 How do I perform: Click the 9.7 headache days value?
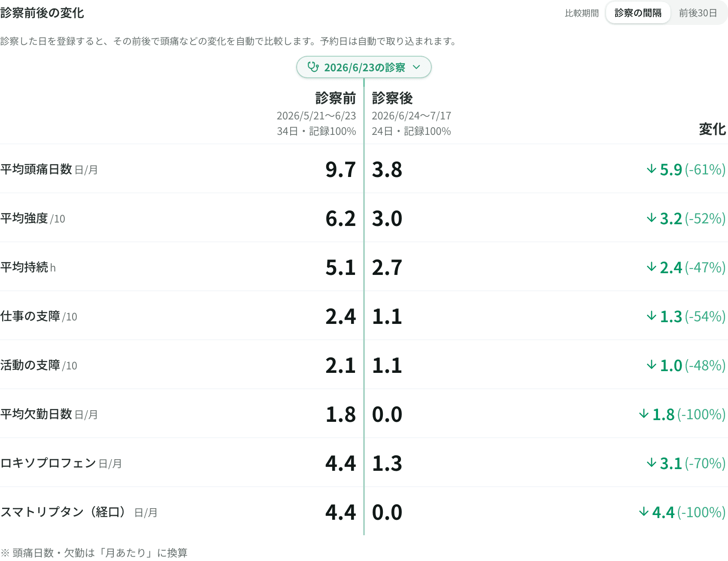[x=340, y=169]
